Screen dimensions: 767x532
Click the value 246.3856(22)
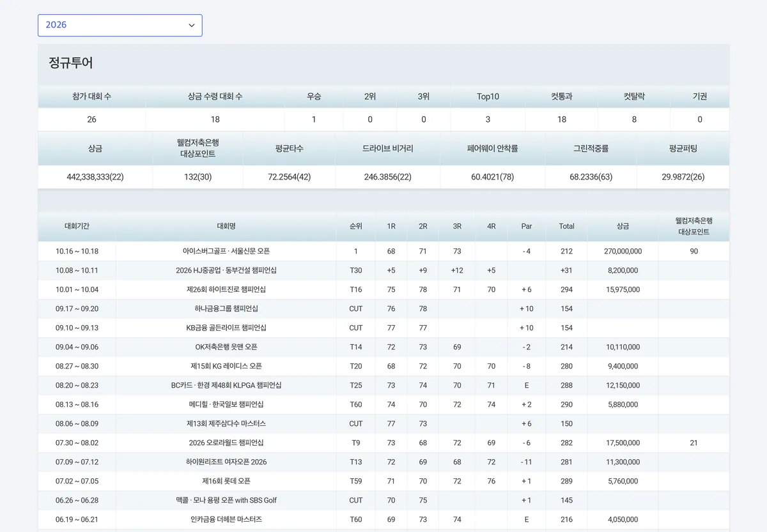point(388,177)
